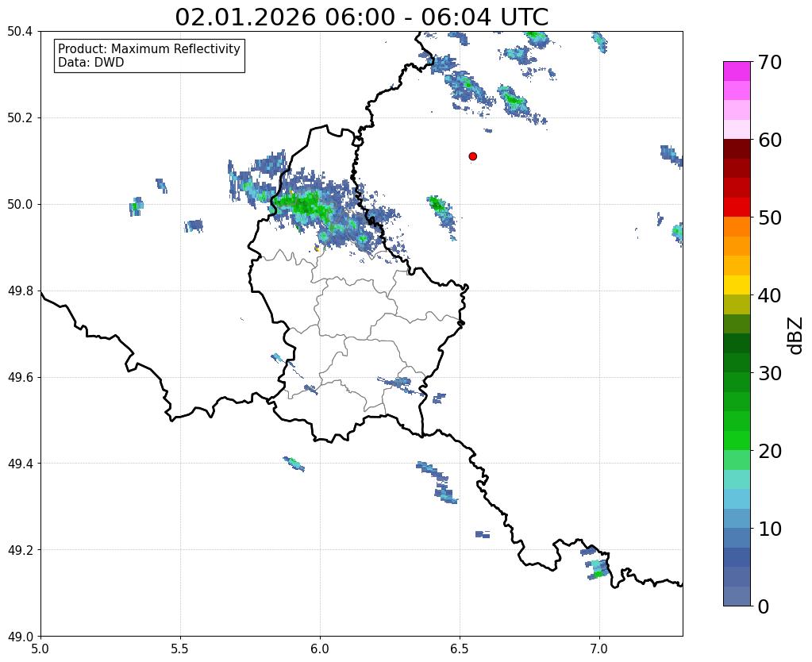Select the bright green swatch just above the 20 tick
The height and width of the screenshot is (662, 812).
pos(737,441)
